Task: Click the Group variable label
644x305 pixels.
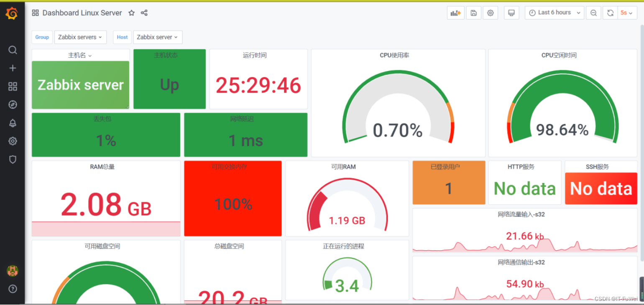Action: click(x=42, y=37)
